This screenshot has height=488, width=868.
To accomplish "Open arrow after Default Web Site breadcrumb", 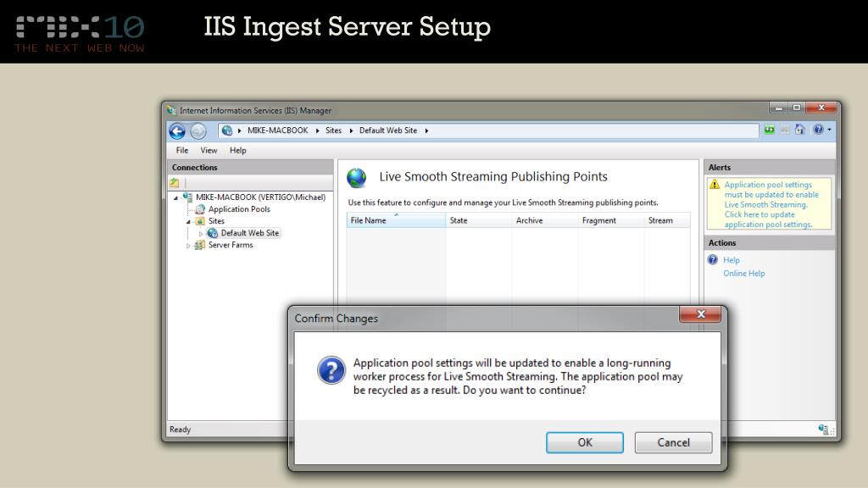I will click(x=426, y=130).
